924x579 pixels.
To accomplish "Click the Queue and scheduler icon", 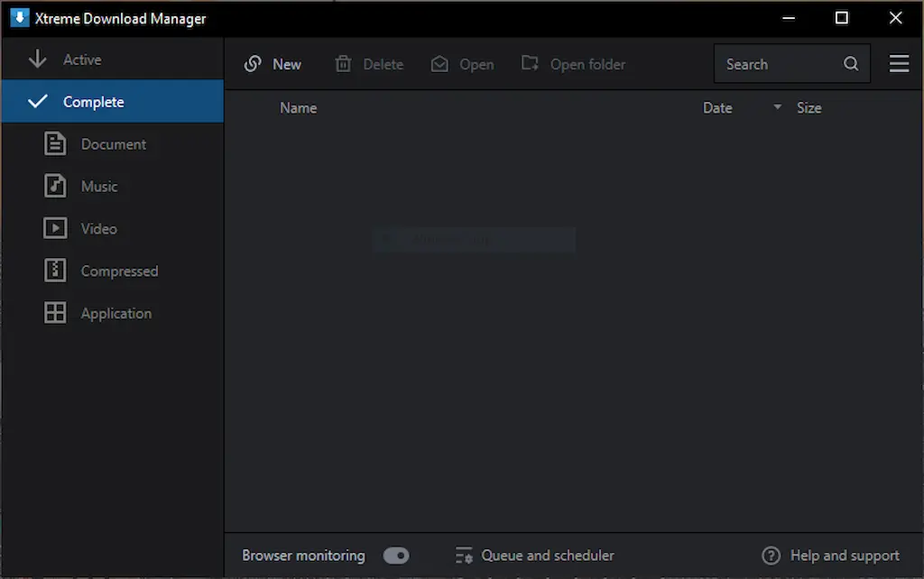I will 465,555.
